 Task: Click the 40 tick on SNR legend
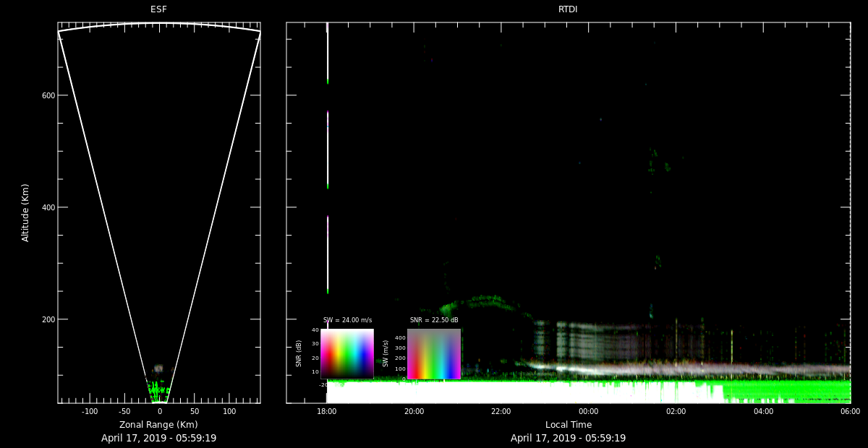[x=315, y=329]
